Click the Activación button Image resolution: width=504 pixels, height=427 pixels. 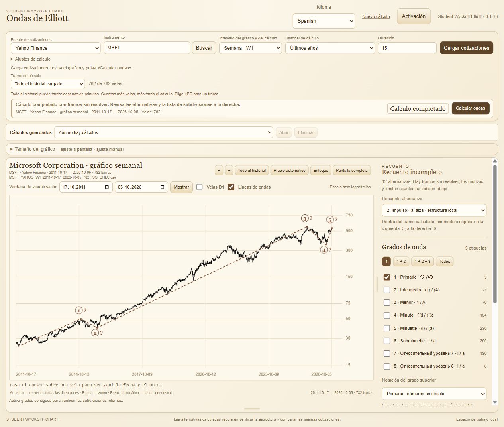click(414, 16)
